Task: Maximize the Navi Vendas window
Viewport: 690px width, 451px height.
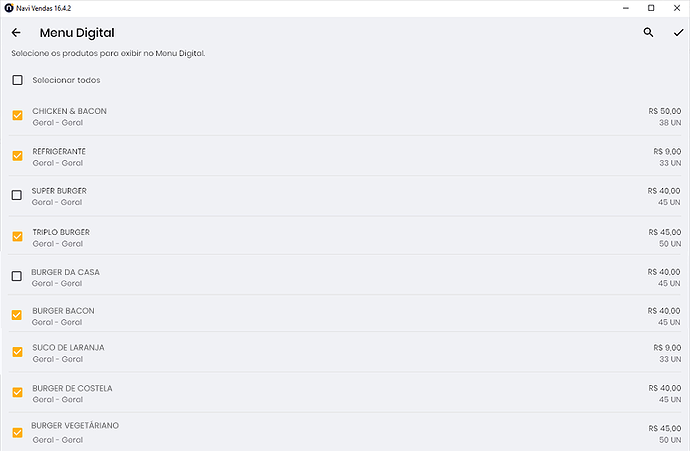Action: pyautogui.click(x=651, y=8)
